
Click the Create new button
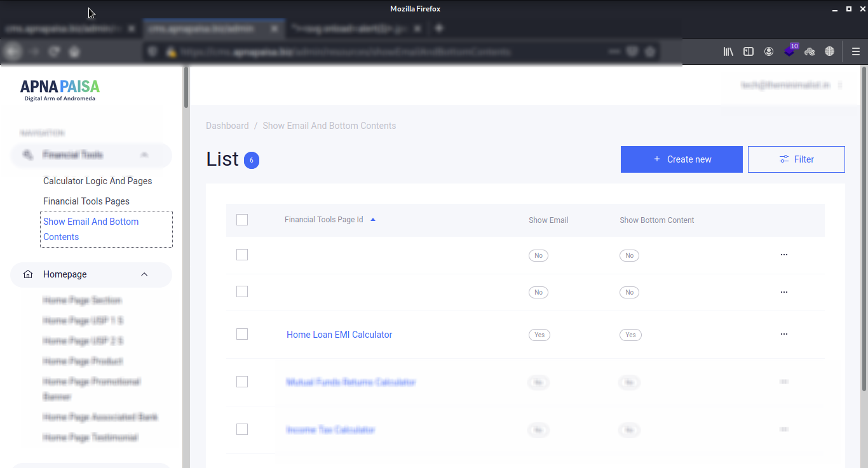click(x=681, y=159)
